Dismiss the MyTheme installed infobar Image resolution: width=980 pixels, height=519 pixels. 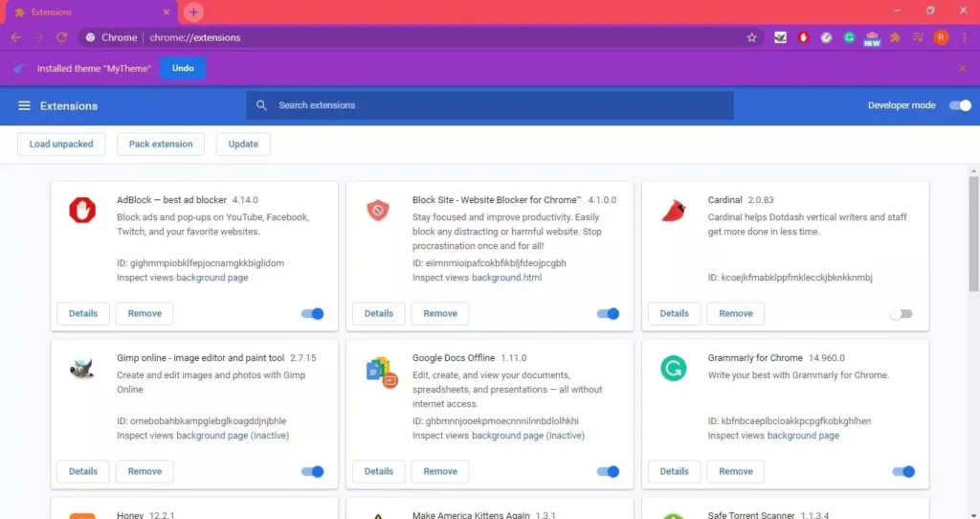(963, 68)
